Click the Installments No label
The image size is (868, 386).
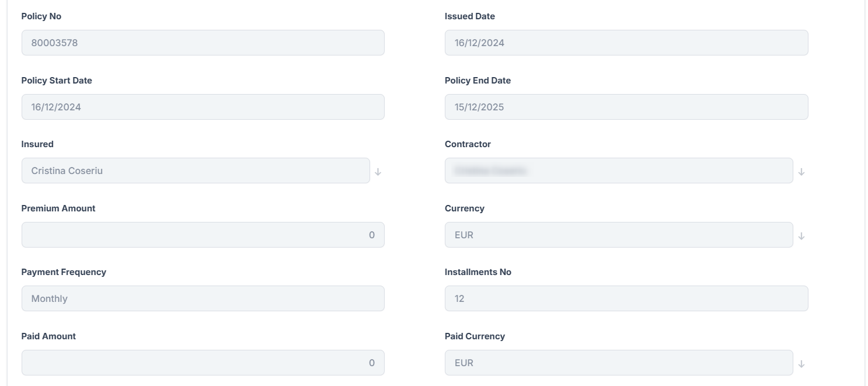(x=477, y=272)
